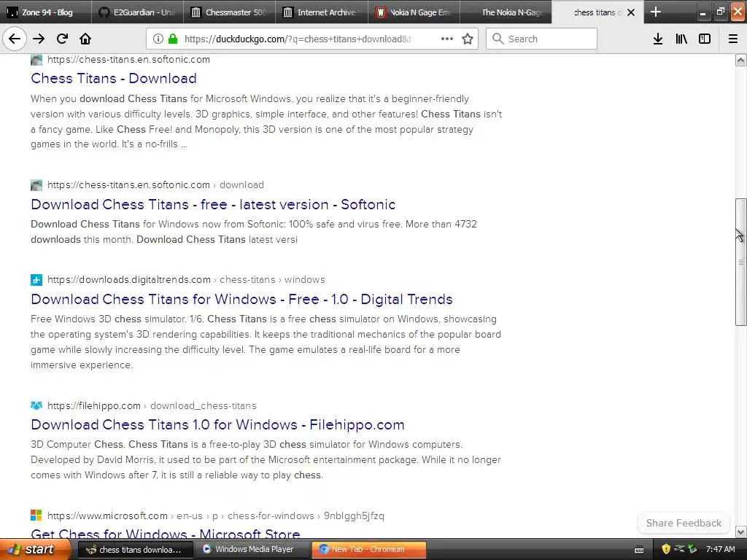Click the keyboard icon in system tray

[x=639, y=550]
